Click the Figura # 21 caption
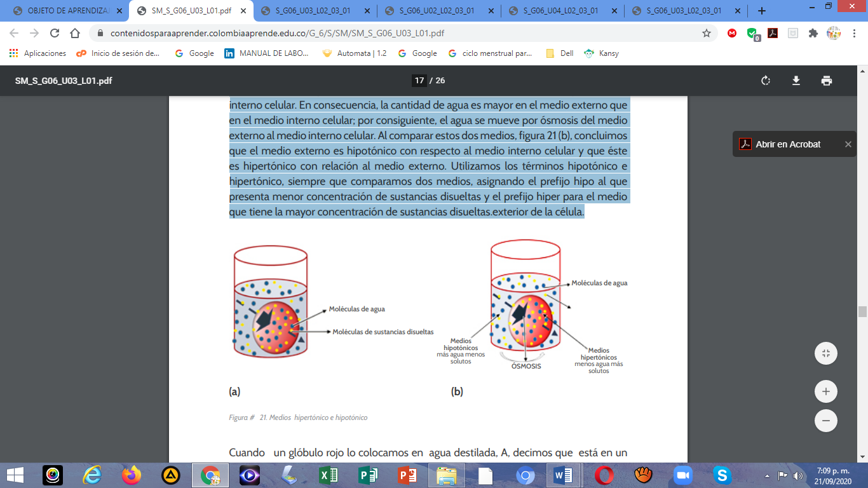868x488 pixels. coord(298,417)
